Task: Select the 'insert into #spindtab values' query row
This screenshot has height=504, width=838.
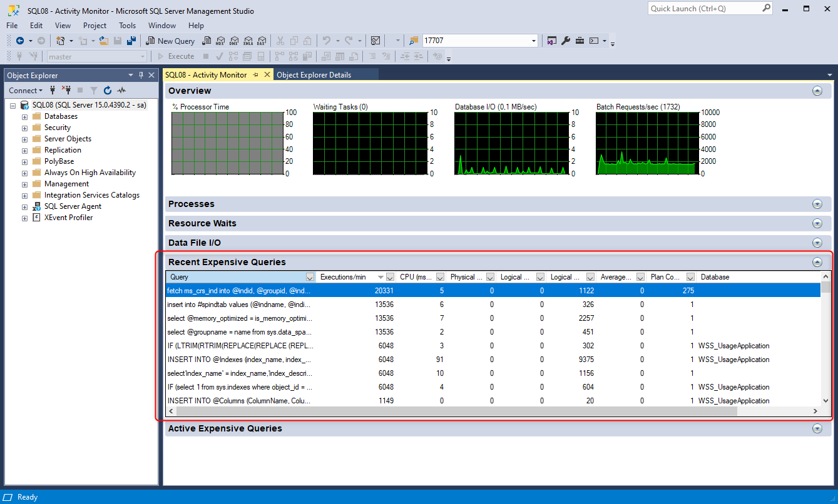Action: 493,305
